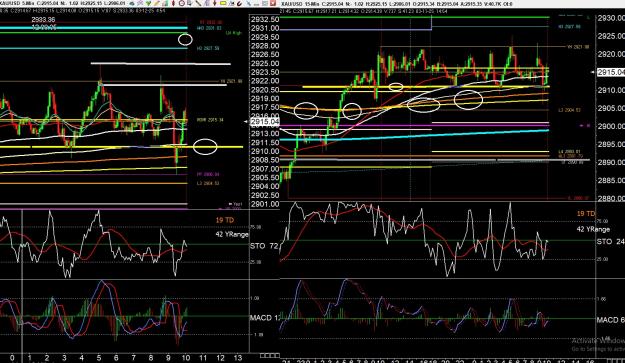This screenshot has width=625, height=363.
Task: Click hour 13 on the 5Min time axis
Action: click(x=238, y=358)
